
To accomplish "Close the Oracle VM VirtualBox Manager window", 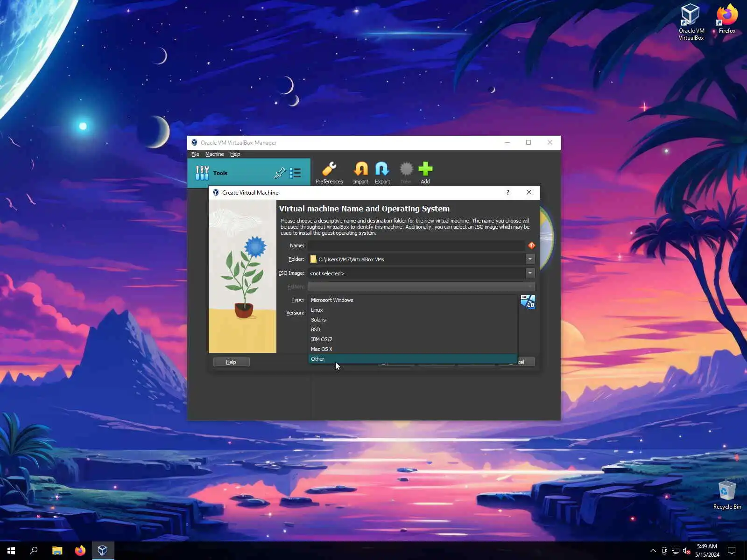I will pos(550,143).
